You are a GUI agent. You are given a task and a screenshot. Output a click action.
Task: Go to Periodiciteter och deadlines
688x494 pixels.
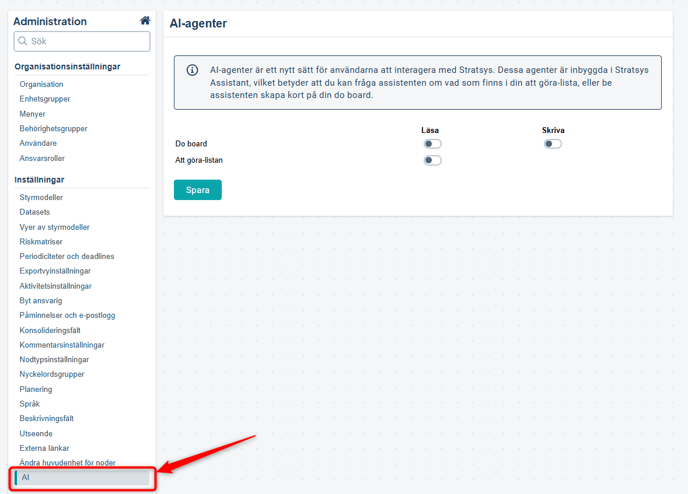(66, 256)
